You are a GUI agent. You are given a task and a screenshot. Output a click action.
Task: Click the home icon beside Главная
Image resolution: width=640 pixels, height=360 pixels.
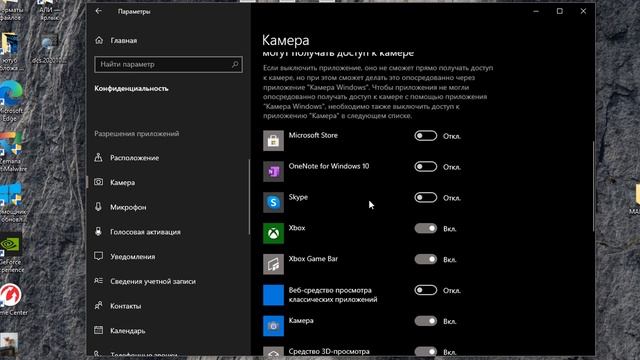tap(99, 40)
